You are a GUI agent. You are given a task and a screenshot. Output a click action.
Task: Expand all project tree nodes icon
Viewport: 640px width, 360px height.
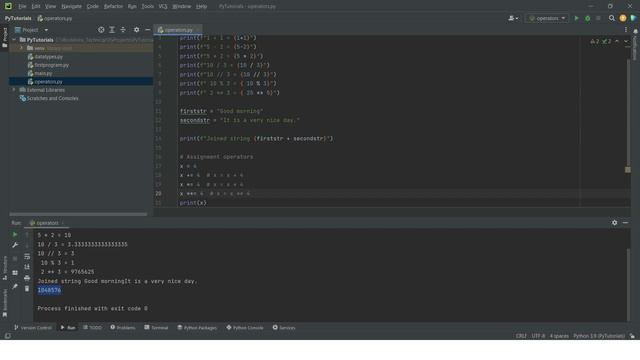point(112,30)
